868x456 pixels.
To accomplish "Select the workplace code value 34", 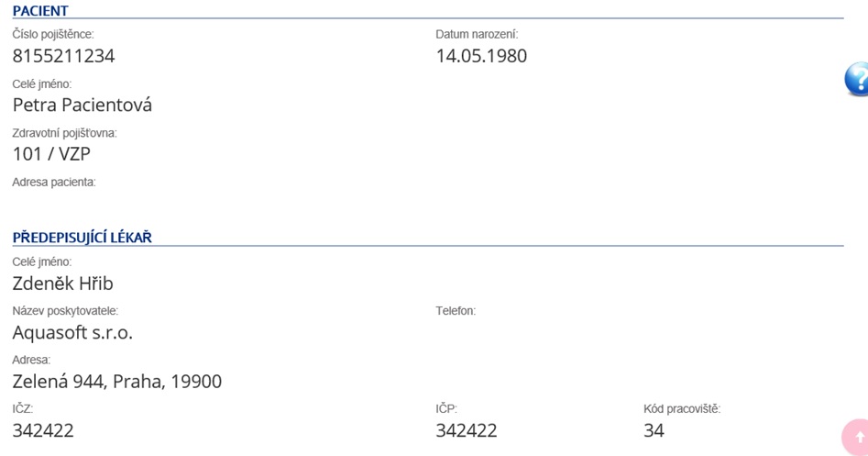I will [654, 430].
